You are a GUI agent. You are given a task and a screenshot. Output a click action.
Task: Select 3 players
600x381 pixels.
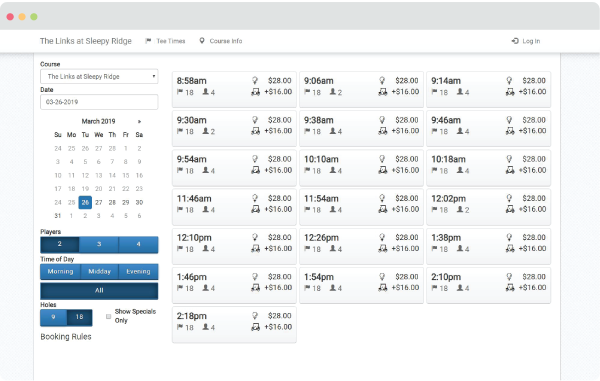pos(99,244)
